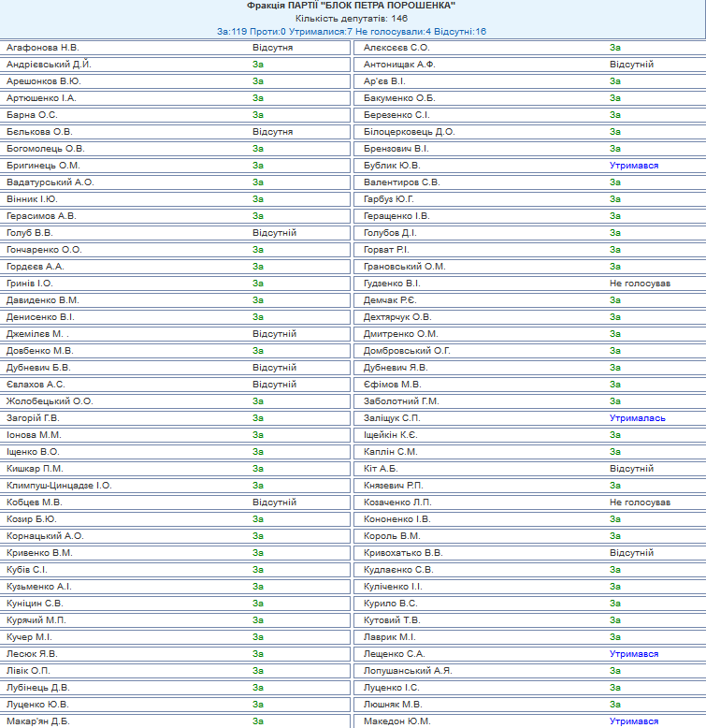Click 'Відсутній' status for Кіт А.Б.
Viewport: 706px width, 728px height.
click(x=631, y=469)
